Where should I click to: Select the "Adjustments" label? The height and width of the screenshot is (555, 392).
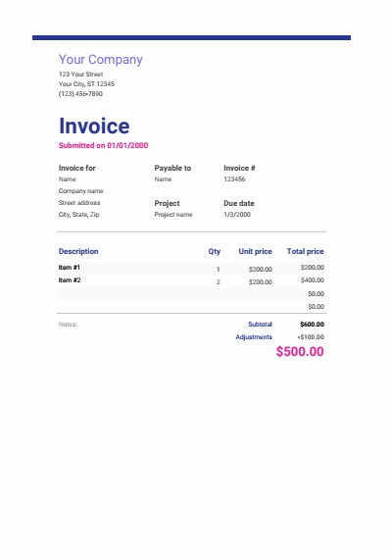coord(254,337)
